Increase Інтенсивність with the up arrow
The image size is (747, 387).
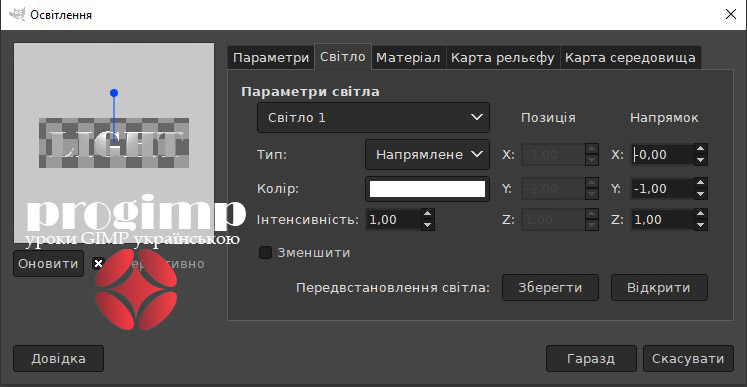pos(428,214)
